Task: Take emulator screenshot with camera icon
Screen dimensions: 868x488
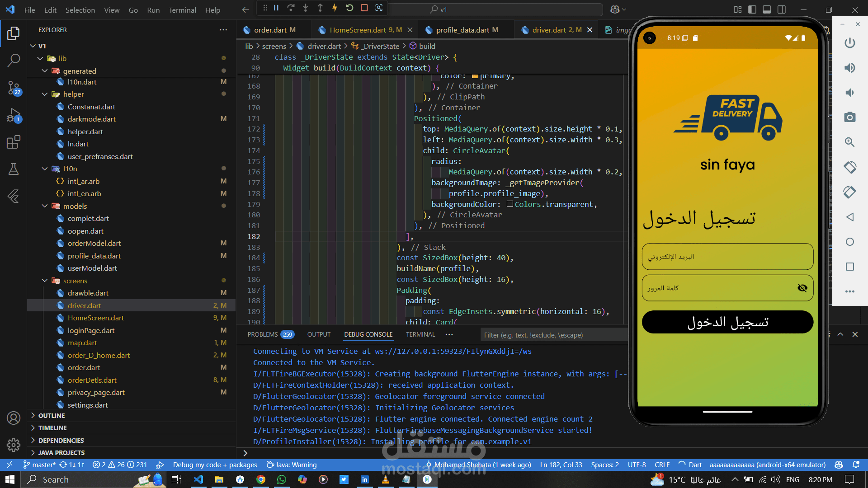Action: point(849,117)
